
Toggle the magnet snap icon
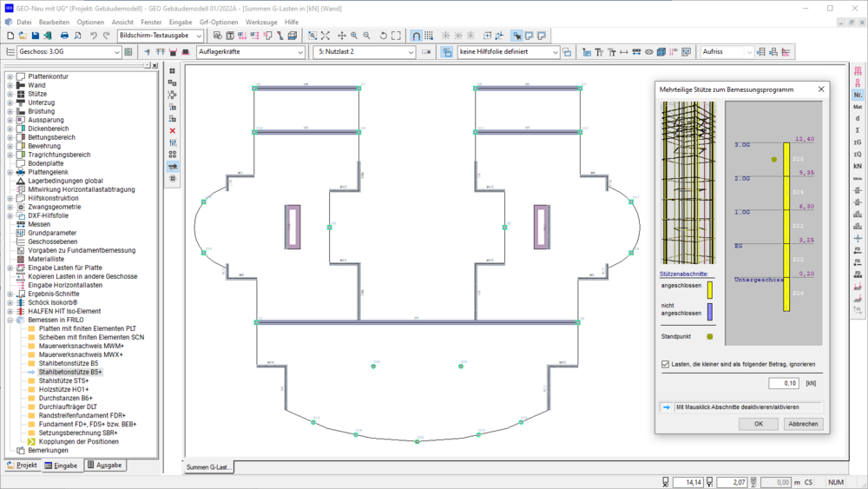tap(417, 36)
